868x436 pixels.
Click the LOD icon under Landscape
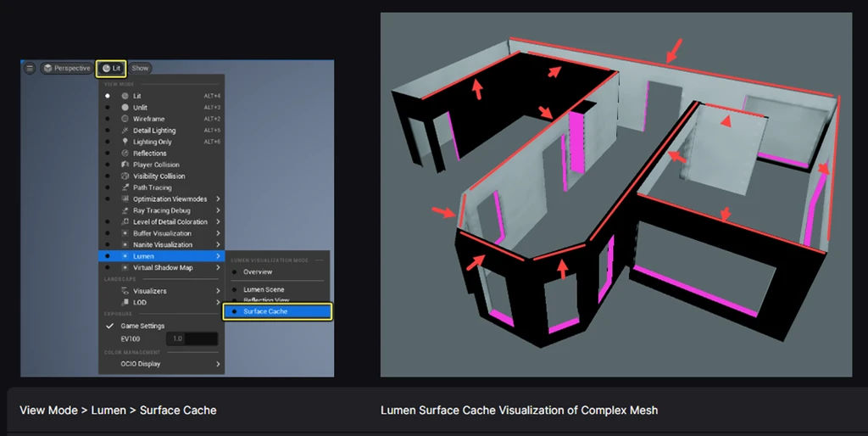coord(125,303)
